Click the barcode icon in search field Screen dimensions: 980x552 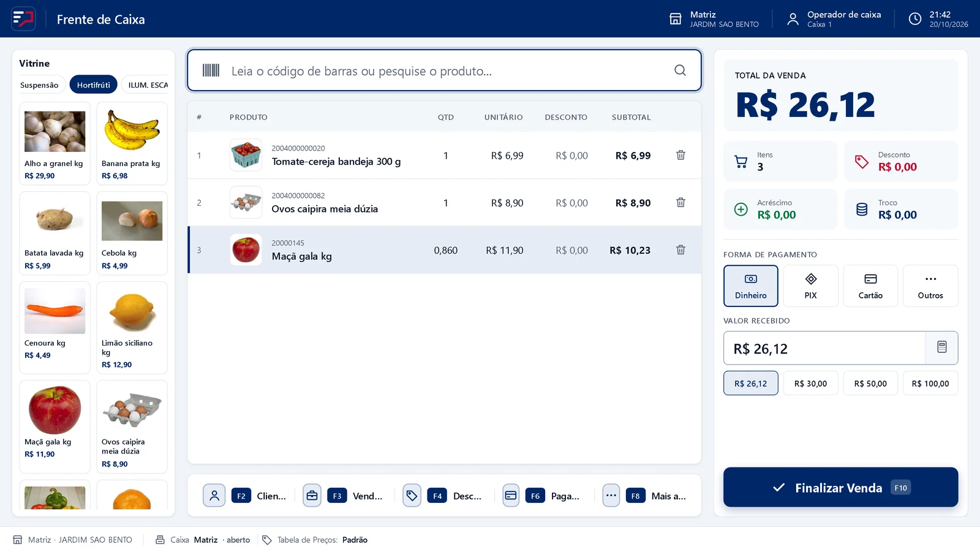(211, 70)
